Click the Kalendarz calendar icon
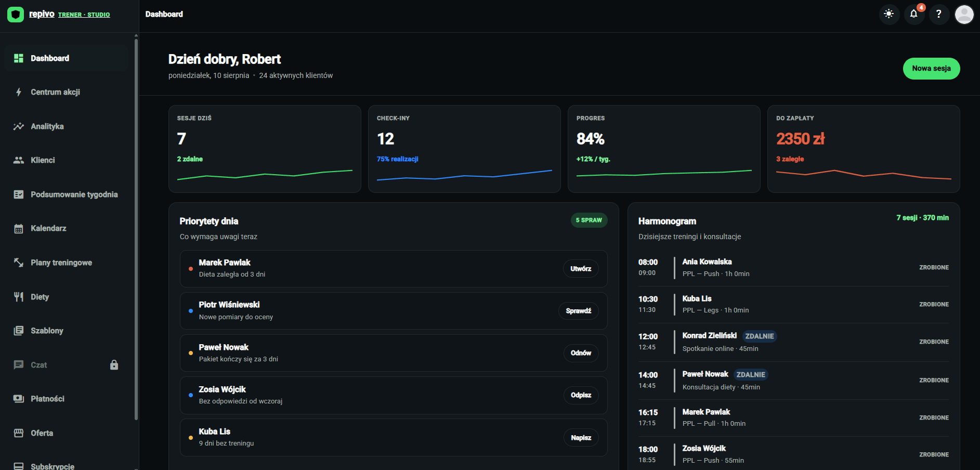 click(x=19, y=228)
